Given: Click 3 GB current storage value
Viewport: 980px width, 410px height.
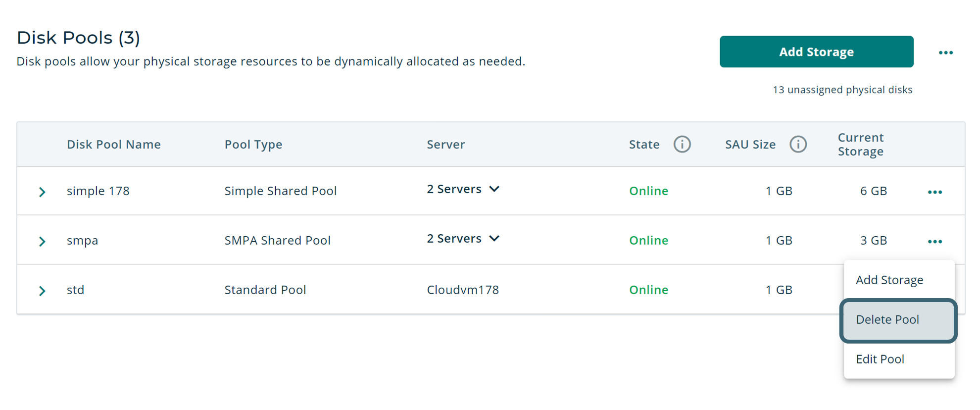Looking at the screenshot, I should tap(873, 241).
